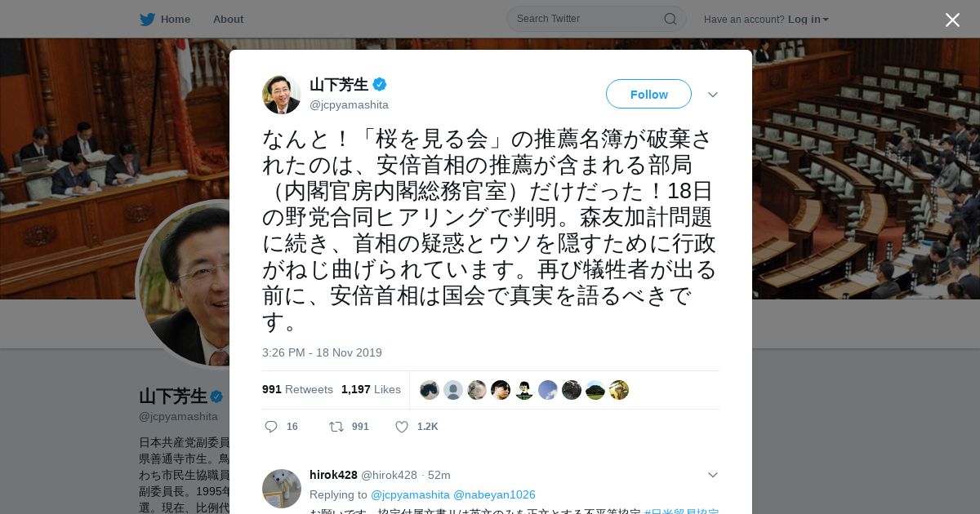Screen dimensions: 980x514
Task: Open hirok428's avatar in the reply
Action: (282, 489)
